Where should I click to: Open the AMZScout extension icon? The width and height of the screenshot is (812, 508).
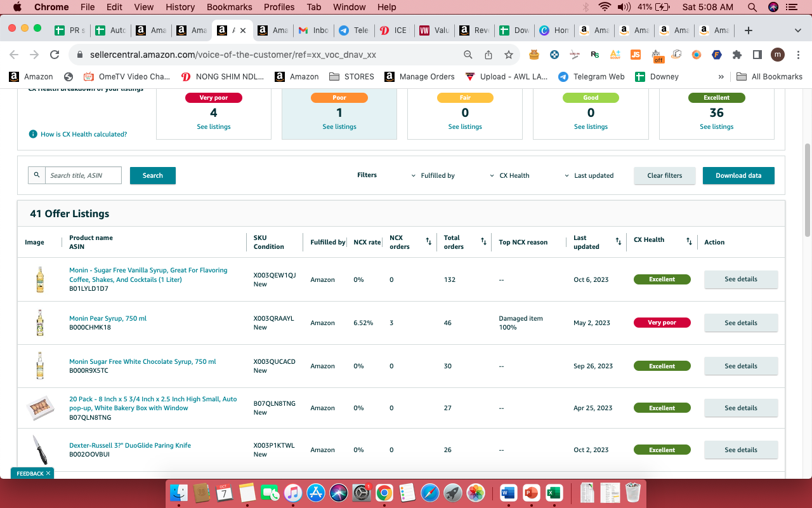coord(615,55)
